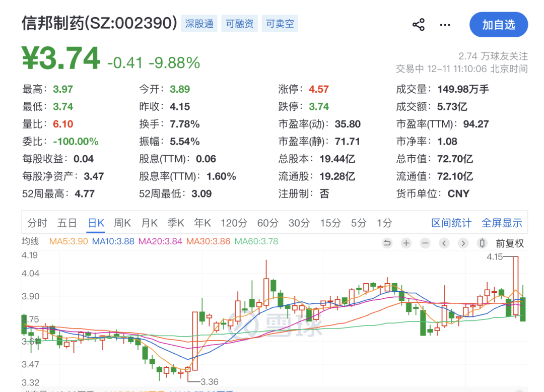This screenshot has width=544, height=392.
Task: Click the 可卖空 tag
Action: (x=280, y=24)
